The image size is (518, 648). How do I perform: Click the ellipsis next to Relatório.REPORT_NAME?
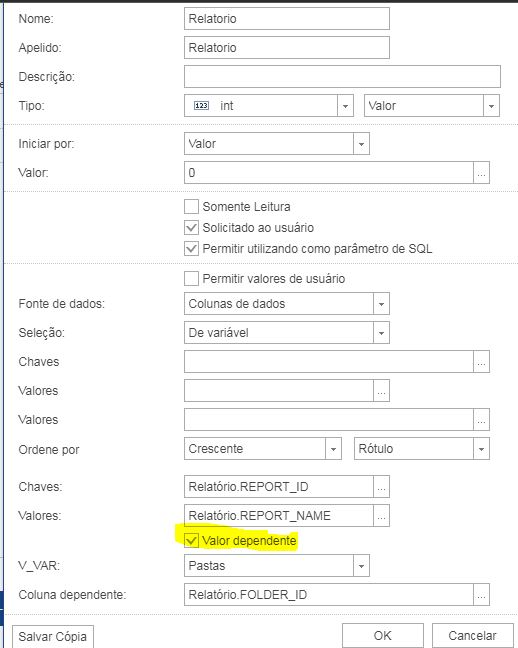[x=381, y=516]
